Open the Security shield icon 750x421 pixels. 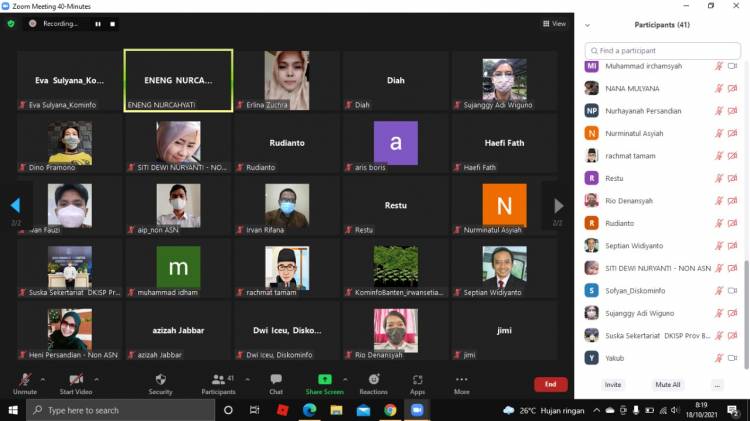[160, 380]
